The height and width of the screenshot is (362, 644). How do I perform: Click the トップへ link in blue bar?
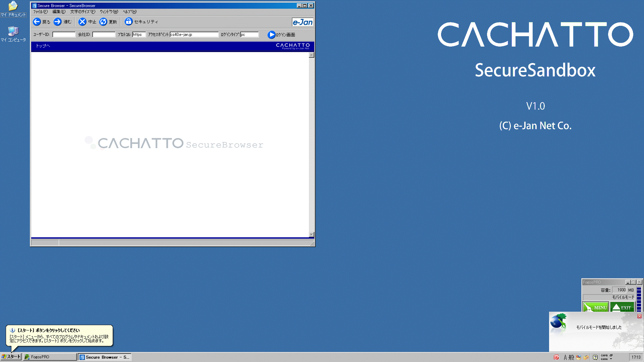[x=43, y=46]
